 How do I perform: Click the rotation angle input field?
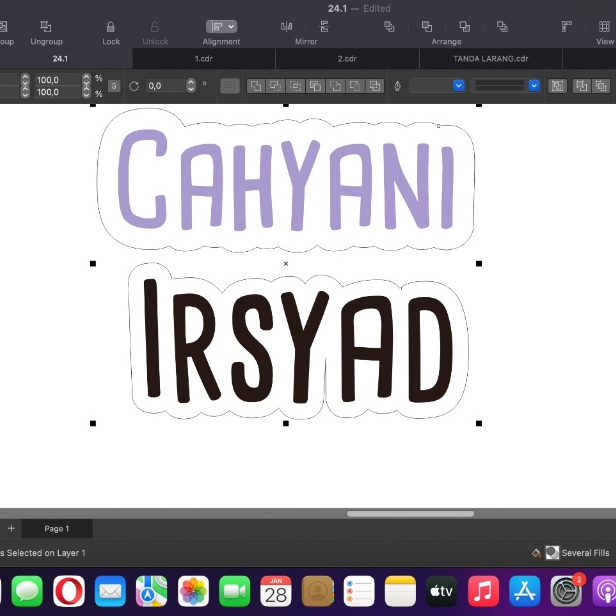(165, 86)
